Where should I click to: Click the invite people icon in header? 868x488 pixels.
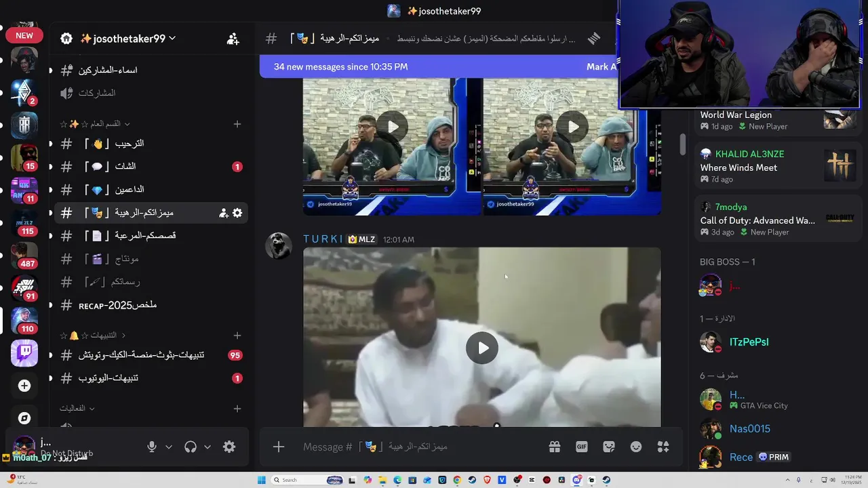click(x=233, y=39)
